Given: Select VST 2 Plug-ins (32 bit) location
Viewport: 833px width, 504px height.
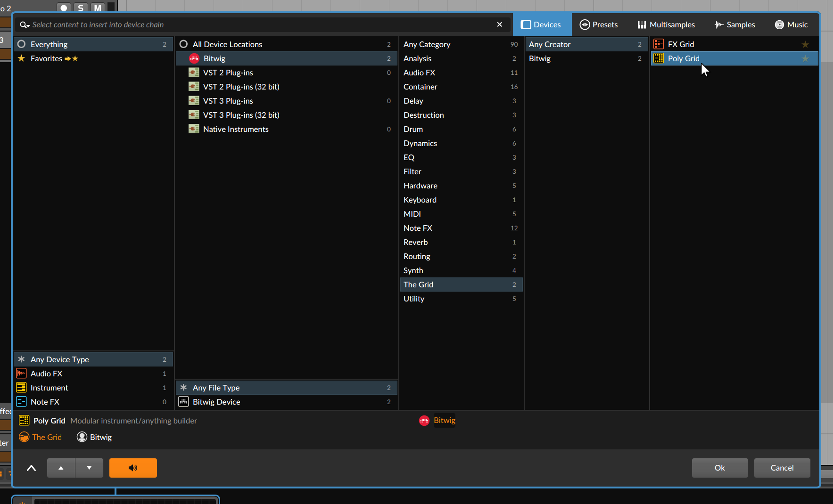Looking at the screenshot, I should click(x=287, y=87).
